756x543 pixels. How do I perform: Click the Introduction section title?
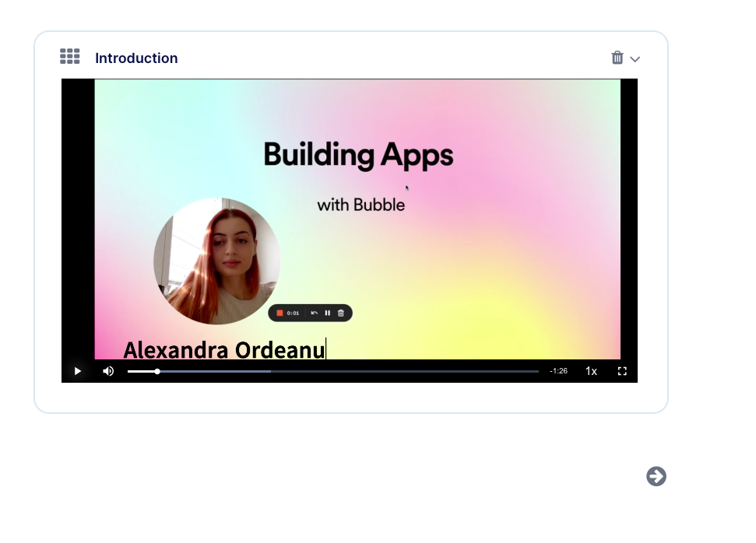point(136,58)
